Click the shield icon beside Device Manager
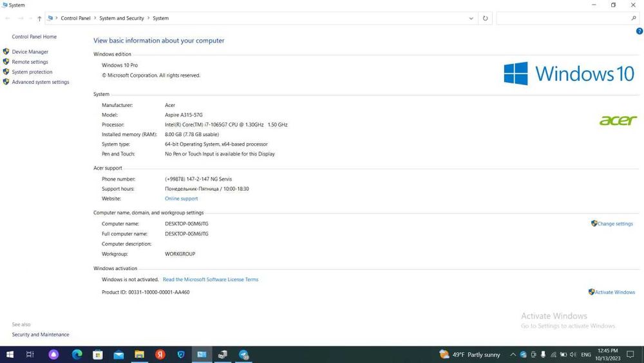 click(6, 52)
